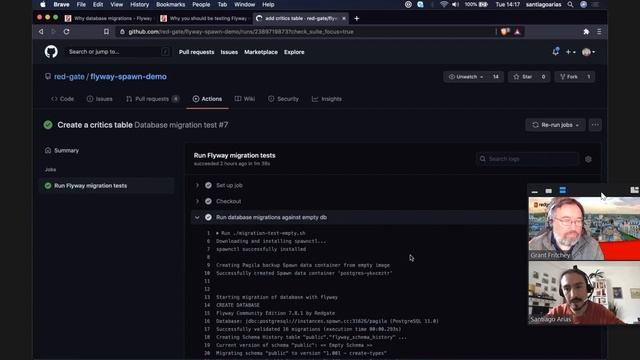Open GitHub notifications bell
This screenshot has height=360, width=640.
coord(556,52)
